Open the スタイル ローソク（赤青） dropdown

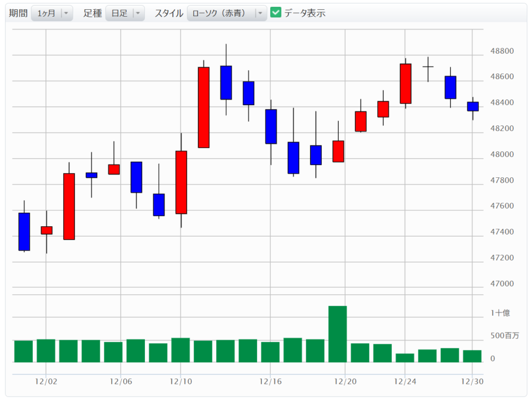click(x=227, y=14)
